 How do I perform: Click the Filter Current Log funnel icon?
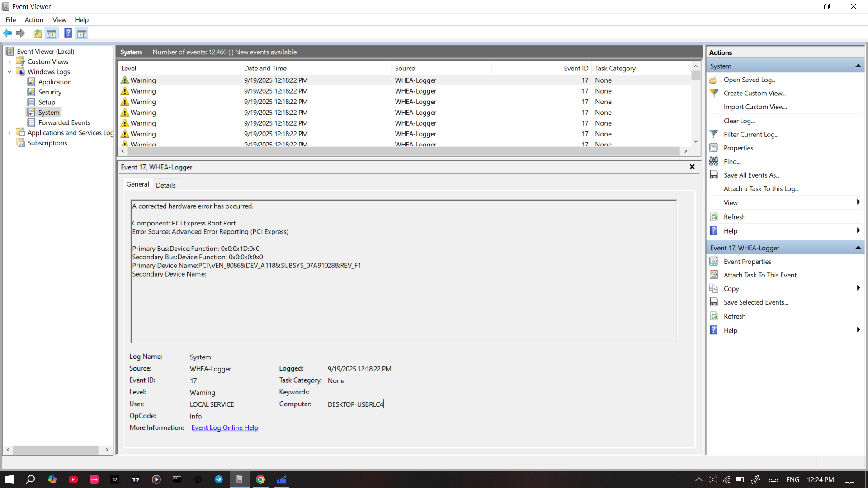(714, 134)
